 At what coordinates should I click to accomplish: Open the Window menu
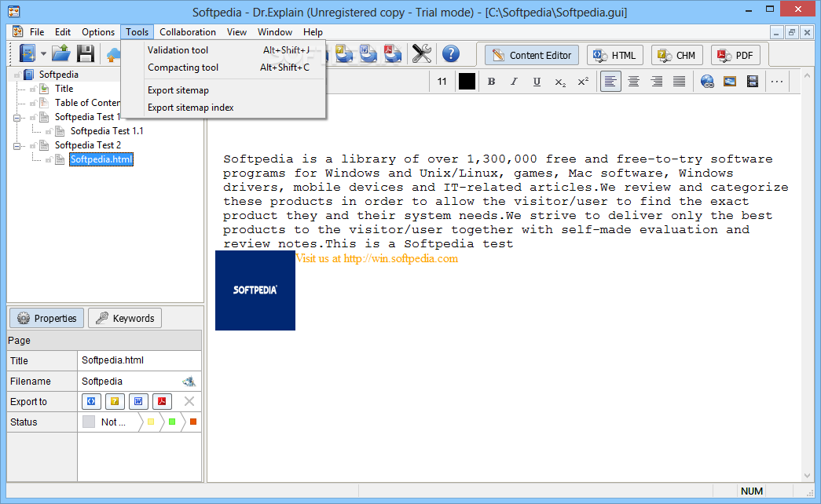pyautogui.click(x=275, y=32)
